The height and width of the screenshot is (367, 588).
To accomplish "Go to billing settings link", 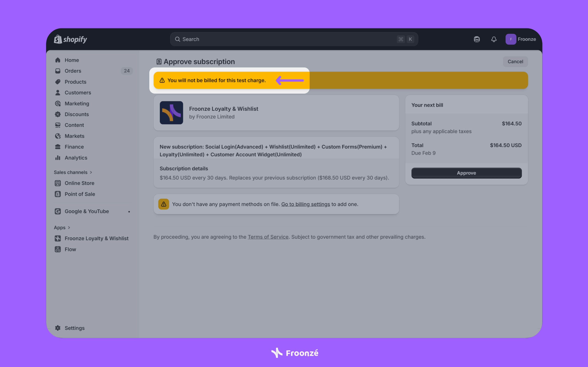I will tap(305, 204).
